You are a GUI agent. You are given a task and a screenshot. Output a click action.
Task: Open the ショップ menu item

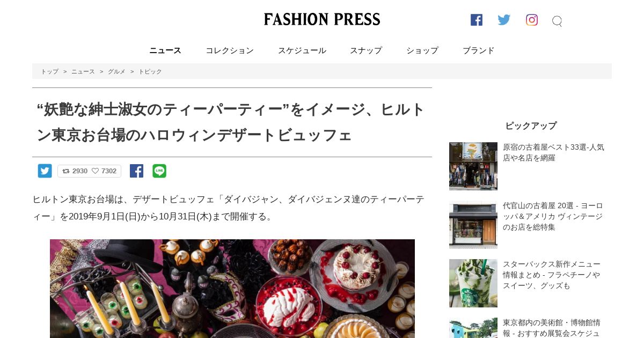click(x=422, y=50)
